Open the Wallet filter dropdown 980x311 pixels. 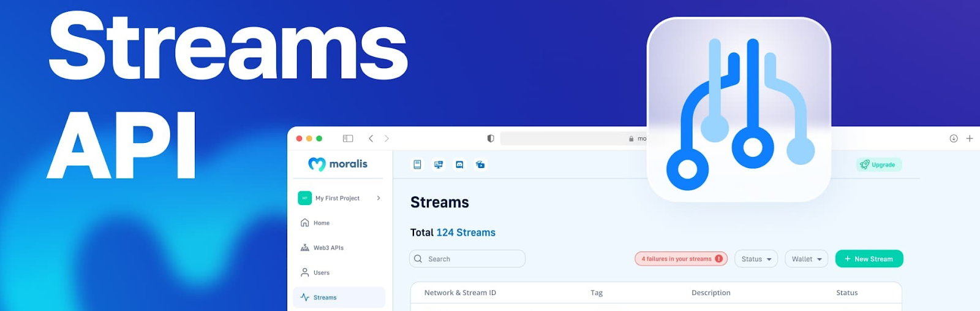[807, 259]
